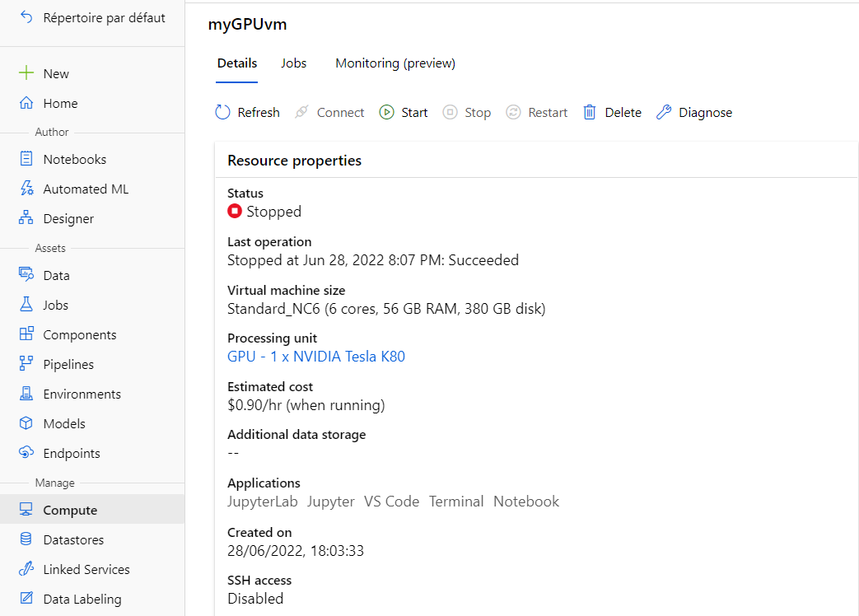The image size is (859, 616).
Task: Open the Models registry
Action: (61, 423)
